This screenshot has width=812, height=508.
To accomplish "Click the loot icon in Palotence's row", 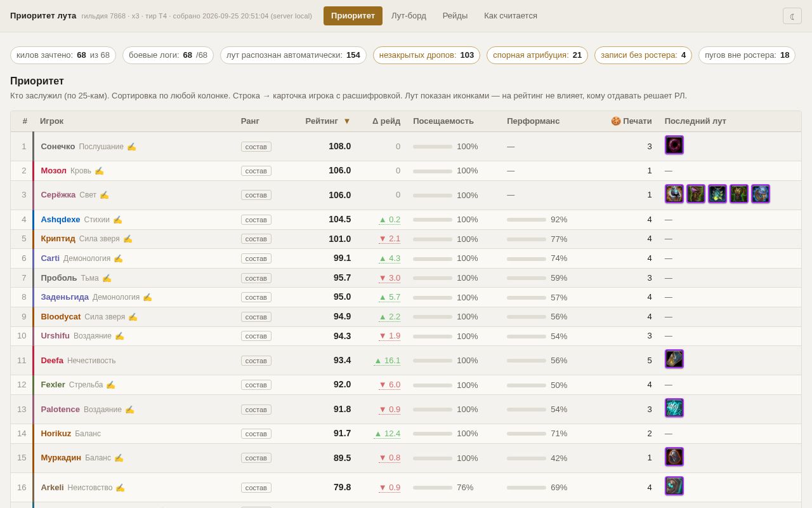I will [x=674, y=408].
